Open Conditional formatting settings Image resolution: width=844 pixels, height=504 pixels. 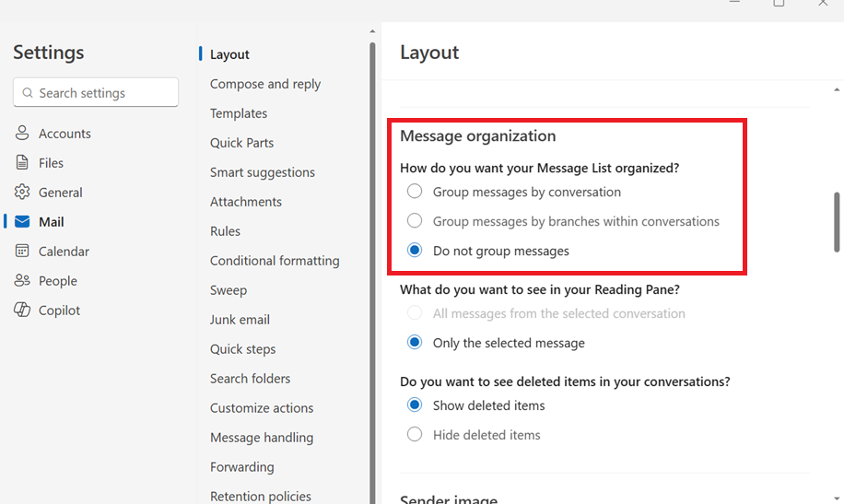click(275, 261)
